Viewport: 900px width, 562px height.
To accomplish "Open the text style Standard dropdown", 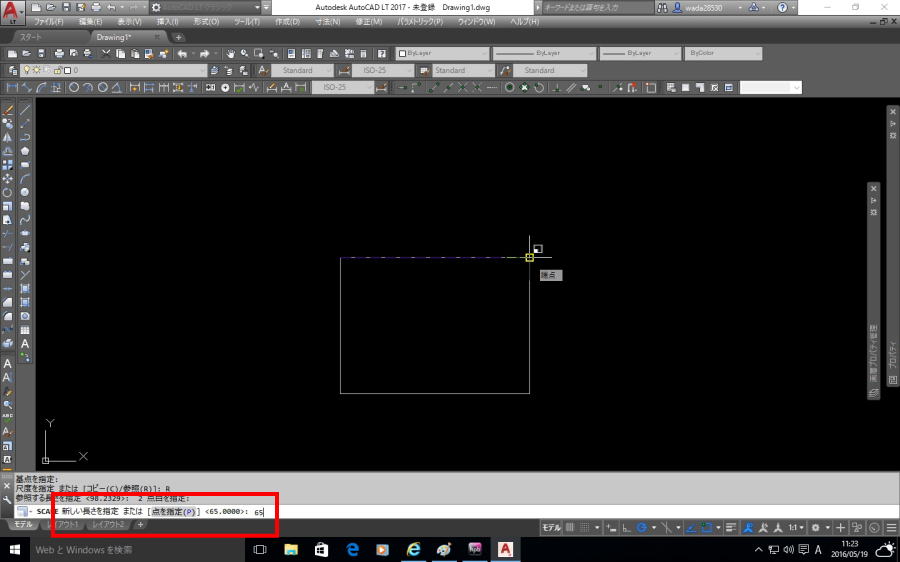I will click(x=301, y=70).
